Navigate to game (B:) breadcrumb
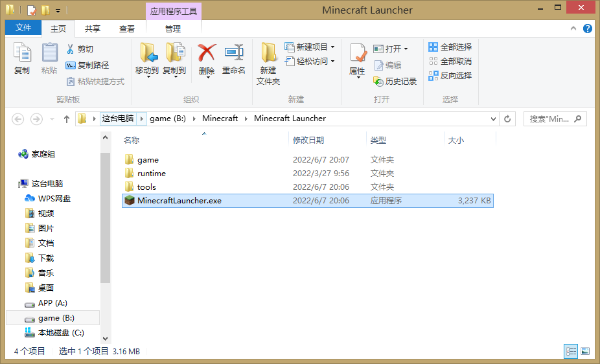The height and width of the screenshot is (364, 600). (168, 119)
